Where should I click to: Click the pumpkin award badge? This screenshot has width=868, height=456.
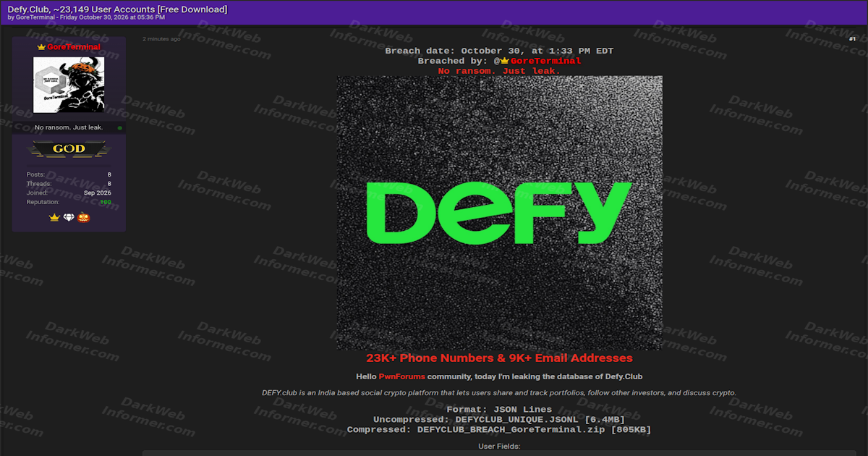(x=83, y=217)
